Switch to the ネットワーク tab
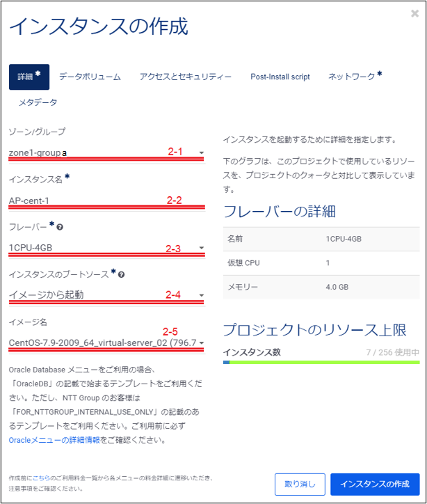This screenshot has height=504, width=427. (355, 77)
